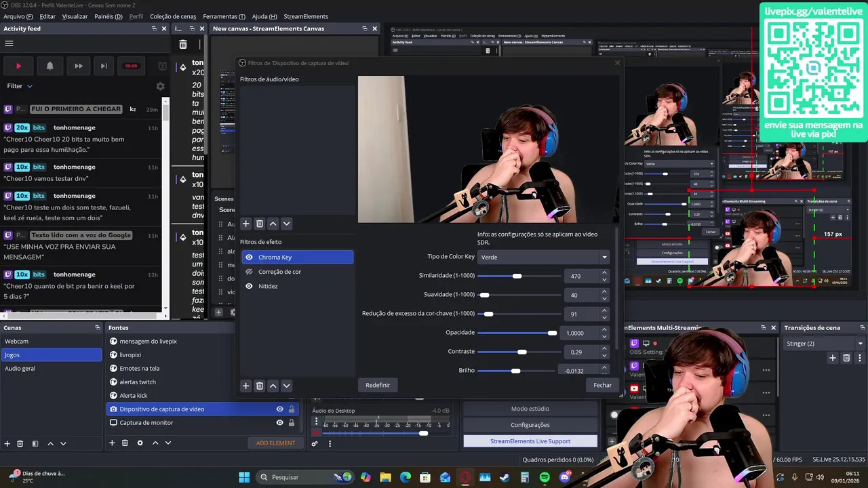Viewport: 868px width, 488px height.
Task: Open the Visualizar menu
Action: 75,16
